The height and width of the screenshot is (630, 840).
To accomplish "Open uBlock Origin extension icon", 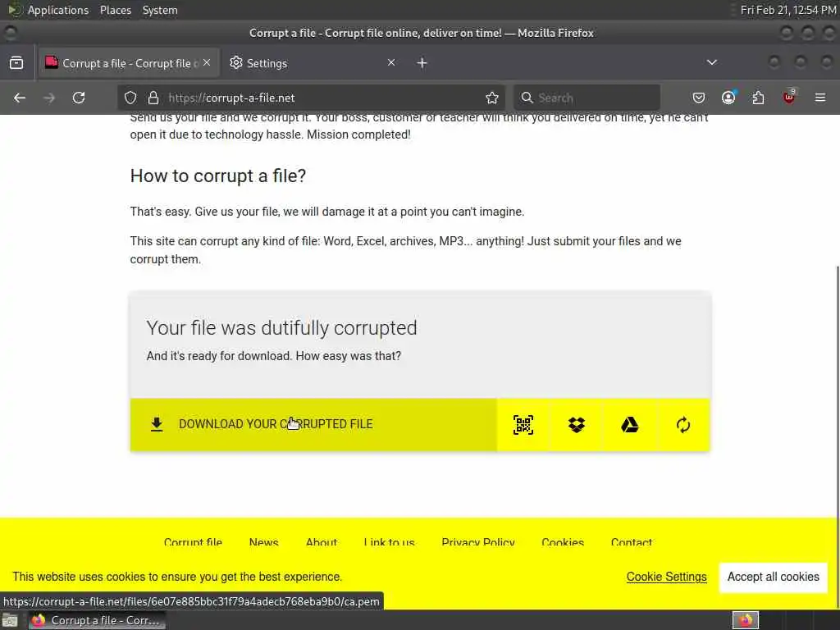I will coord(788,98).
